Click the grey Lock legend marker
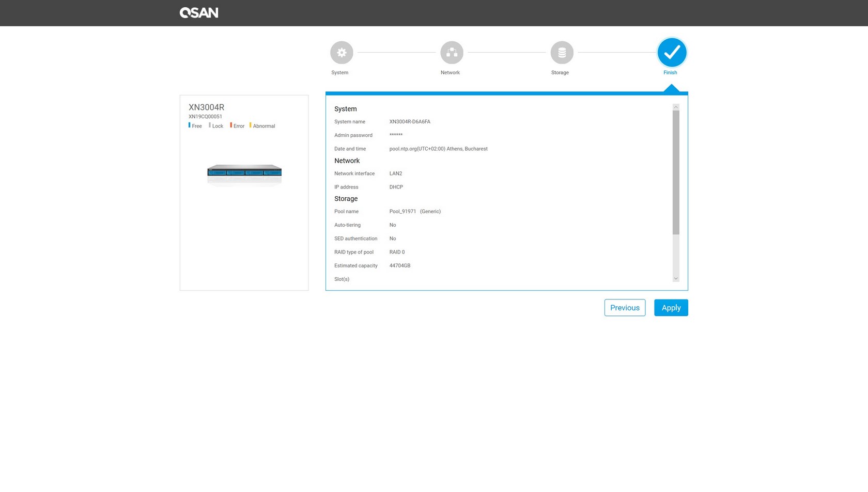The height and width of the screenshot is (492, 868). click(x=210, y=125)
